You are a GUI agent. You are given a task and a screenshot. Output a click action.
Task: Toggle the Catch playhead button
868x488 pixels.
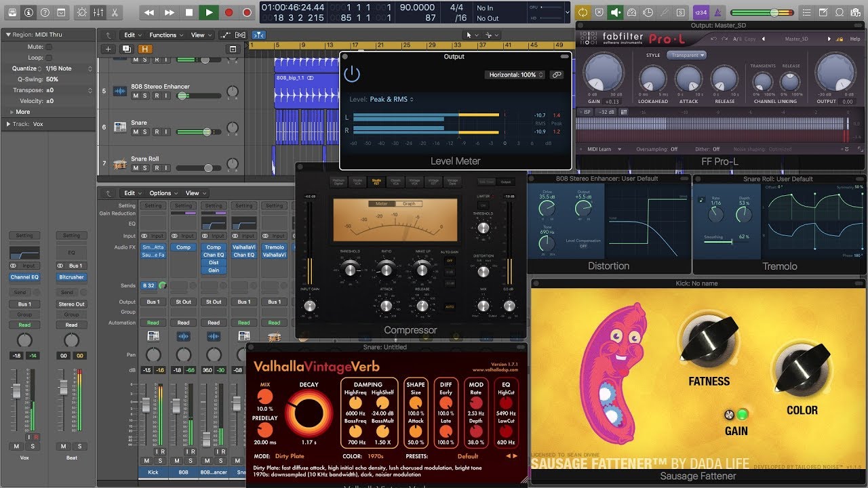pos(258,35)
